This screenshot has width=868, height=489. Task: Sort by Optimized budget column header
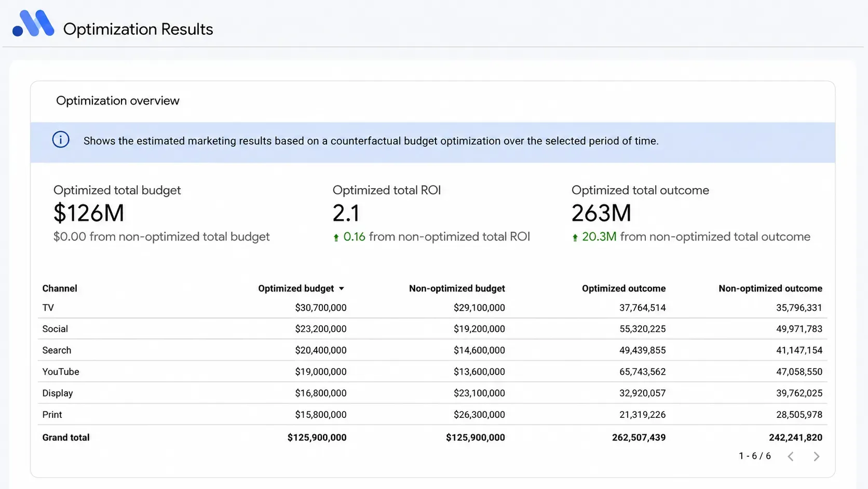[x=296, y=288]
